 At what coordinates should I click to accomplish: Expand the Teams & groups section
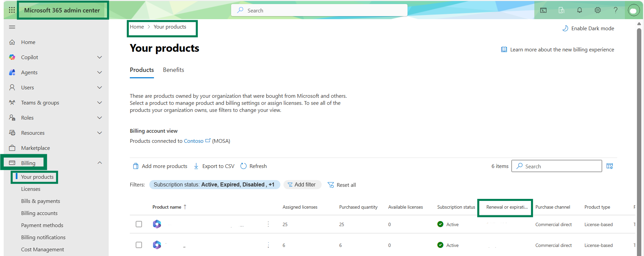point(100,102)
